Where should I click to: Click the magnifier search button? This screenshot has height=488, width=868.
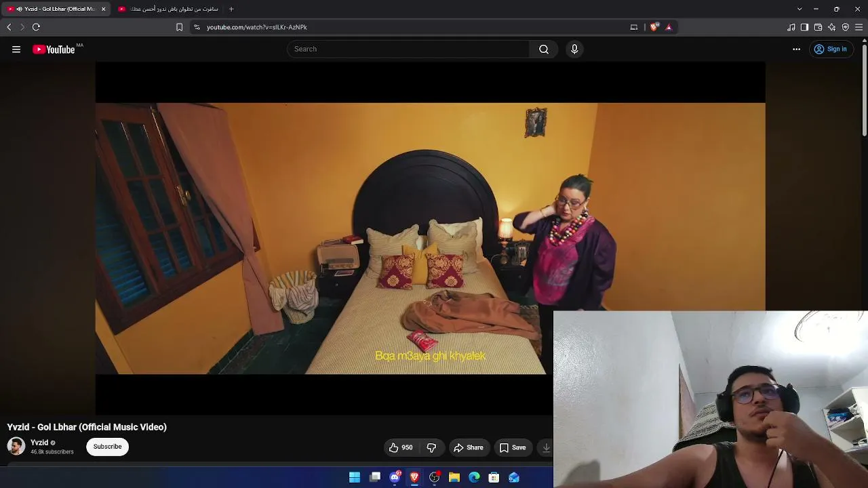544,49
